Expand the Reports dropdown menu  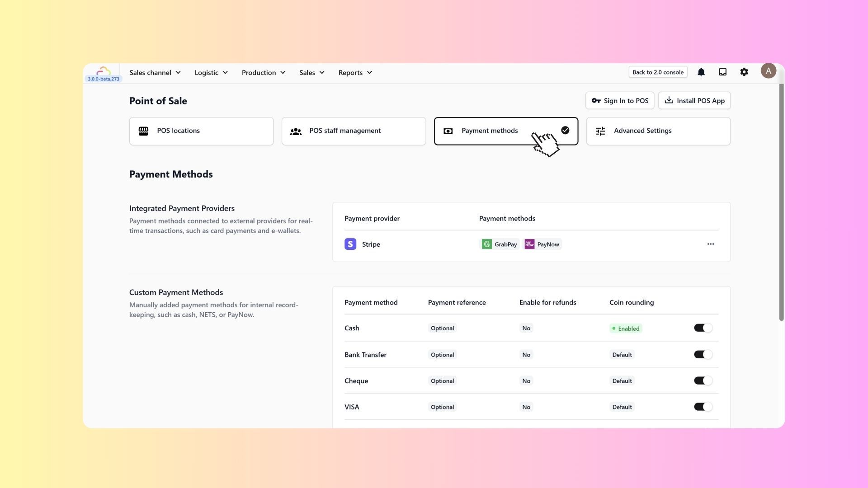(x=355, y=73)
